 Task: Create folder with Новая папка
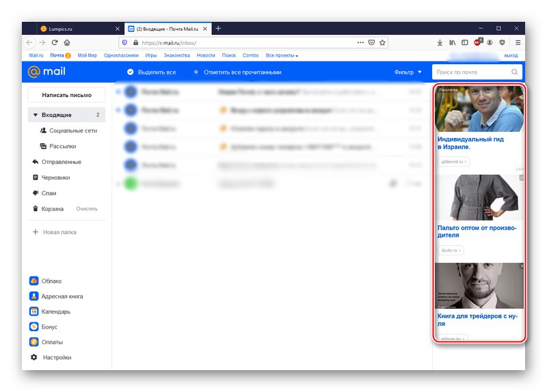pos(55,232)
